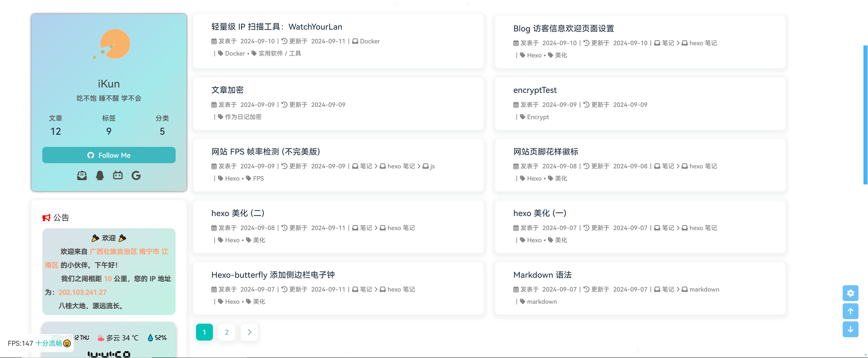The width and height of the screenshot is (868, 358).
Task: Open the 'Markdown 语法' article
Action: tap(542, 275)
